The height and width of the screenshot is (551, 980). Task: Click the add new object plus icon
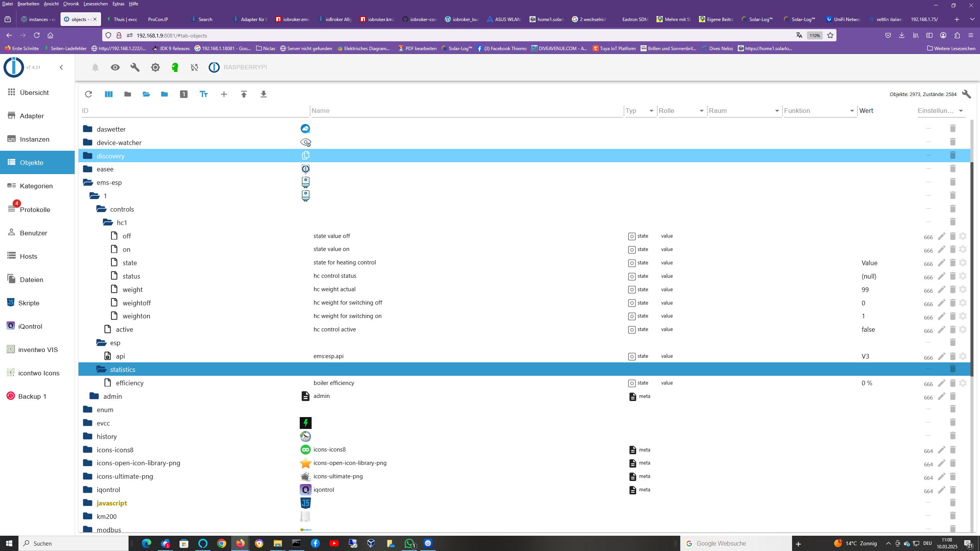point(224,94)
